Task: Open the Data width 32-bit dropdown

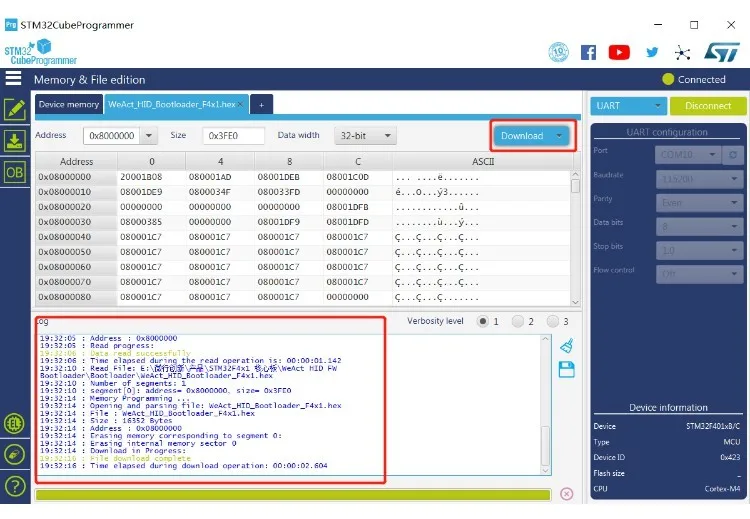Action: click(x=365, y=136)
